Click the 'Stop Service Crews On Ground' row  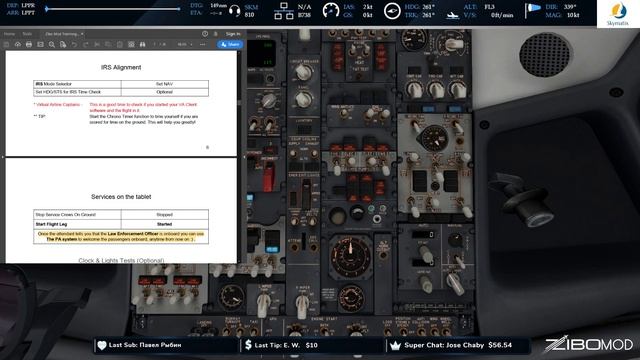(121, 215)
